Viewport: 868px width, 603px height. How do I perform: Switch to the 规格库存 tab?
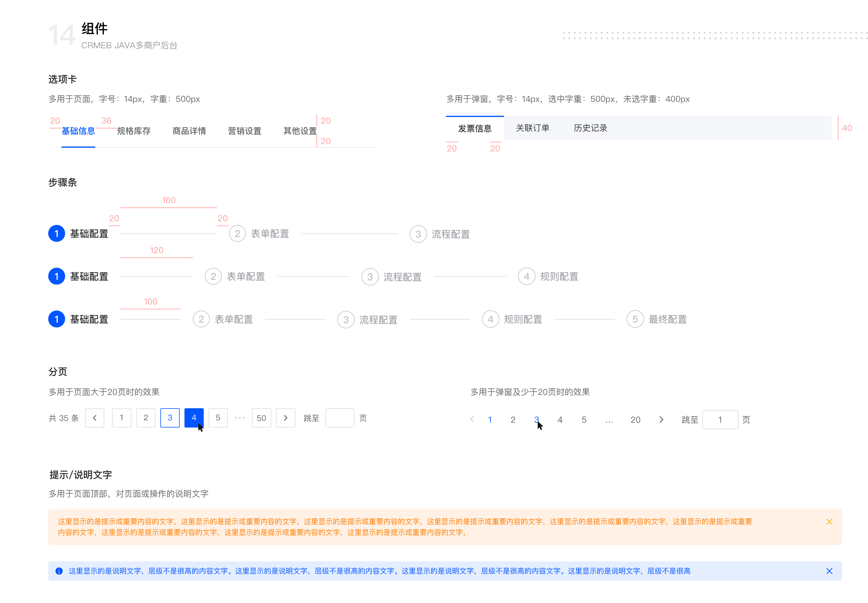134,131
